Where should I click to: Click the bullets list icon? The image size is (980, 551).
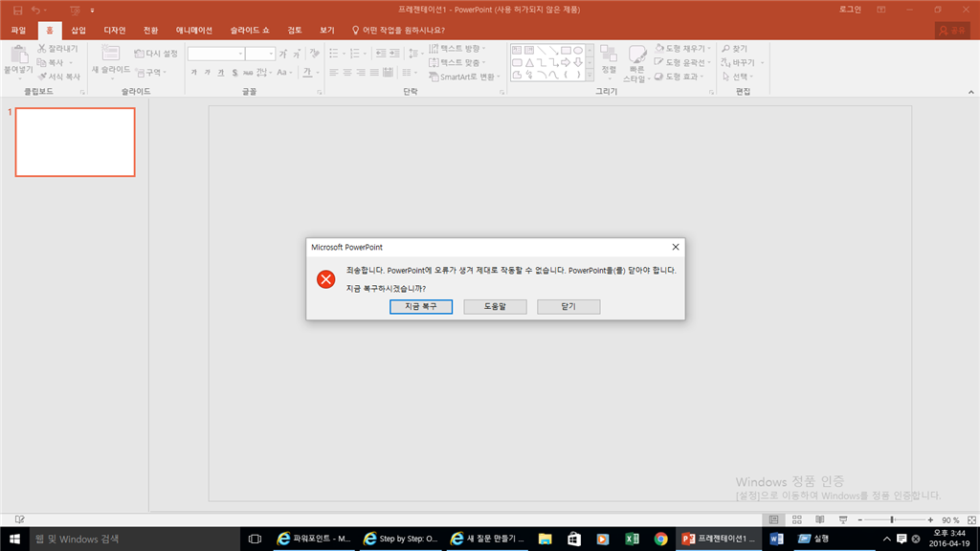[334, 54]
